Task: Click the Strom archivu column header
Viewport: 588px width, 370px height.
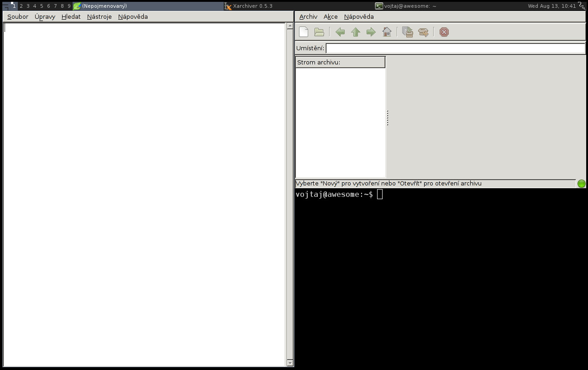Action: click(x=341, y=62)
